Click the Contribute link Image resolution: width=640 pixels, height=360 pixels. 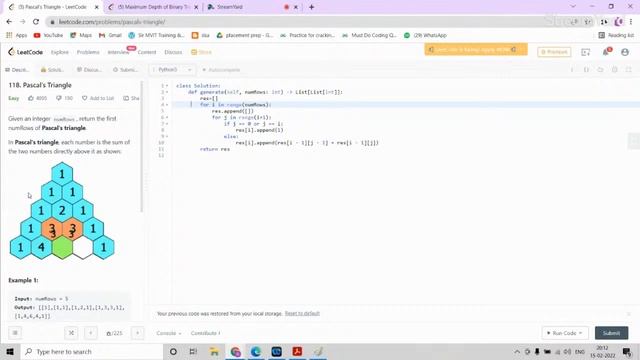click(205, 333)
